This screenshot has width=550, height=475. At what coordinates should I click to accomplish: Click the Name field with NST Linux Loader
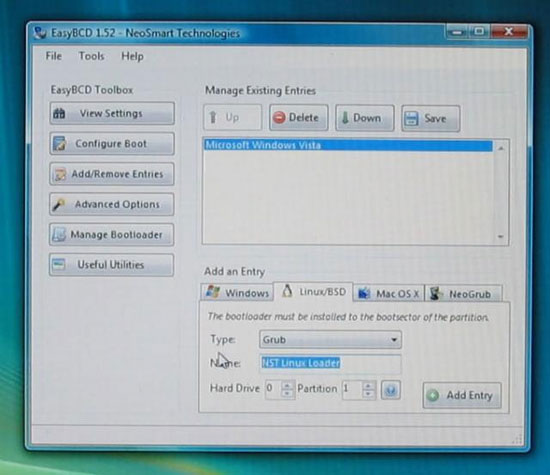click(x=330, y=363)
